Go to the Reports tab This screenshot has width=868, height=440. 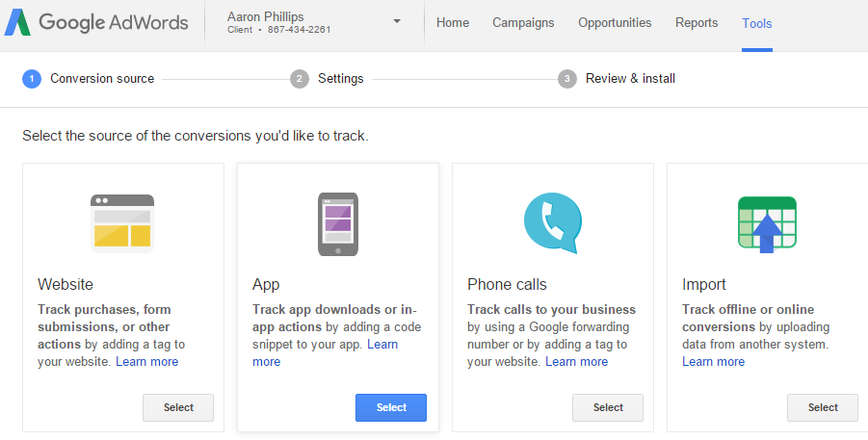(697, 23)
